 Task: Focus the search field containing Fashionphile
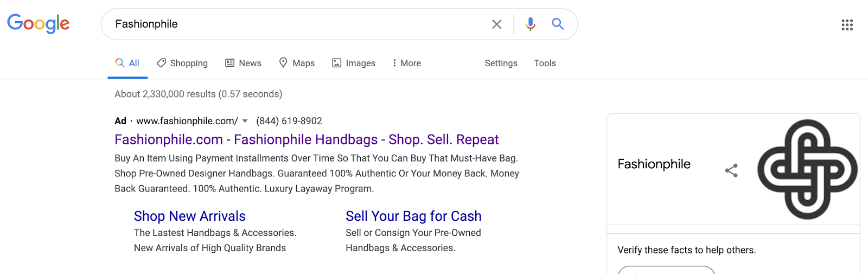point(298,24)
